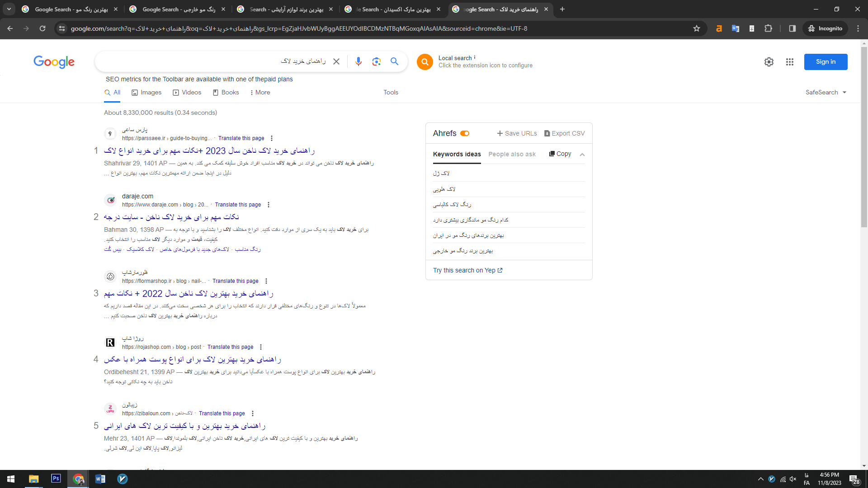This screenshot has height=488, width=868.
Task: Click the blue magnifier search icon
Action: click(395, 61)
